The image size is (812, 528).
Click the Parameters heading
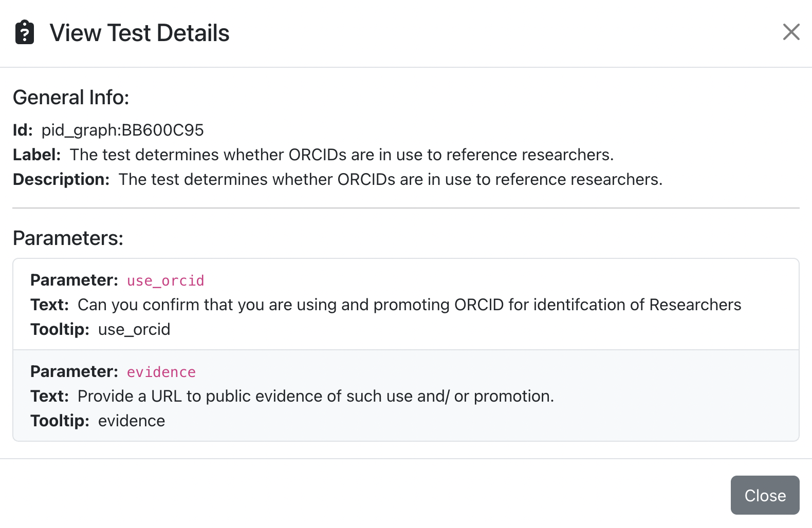68,238
